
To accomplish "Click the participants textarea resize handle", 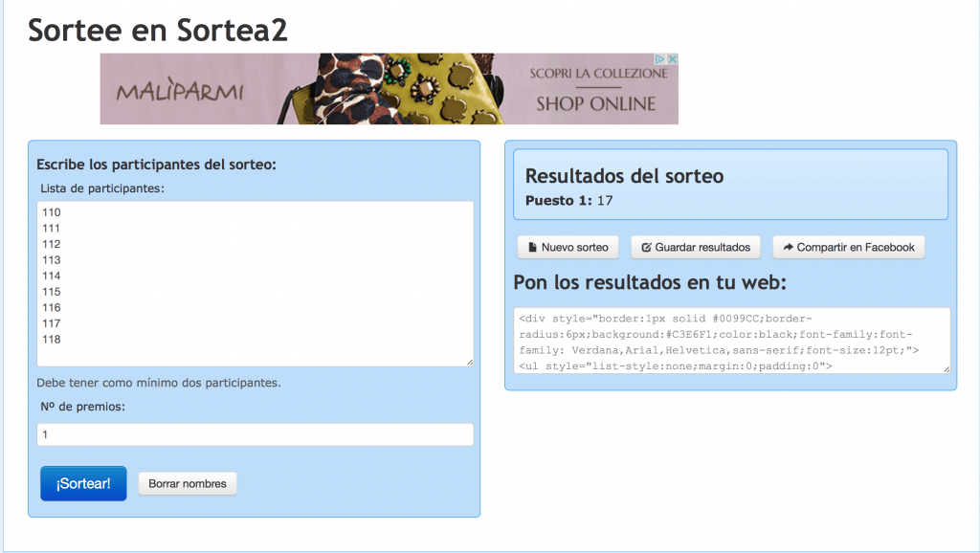I will (470, 363).
